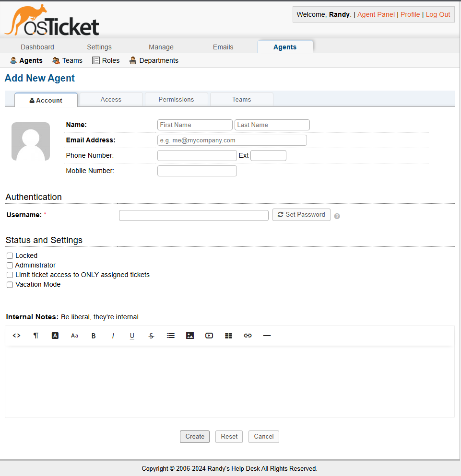The image size is (461, 476).
Task: Enable the Locked checkbox
Action: pyautogui.click(x=10, y=256)
